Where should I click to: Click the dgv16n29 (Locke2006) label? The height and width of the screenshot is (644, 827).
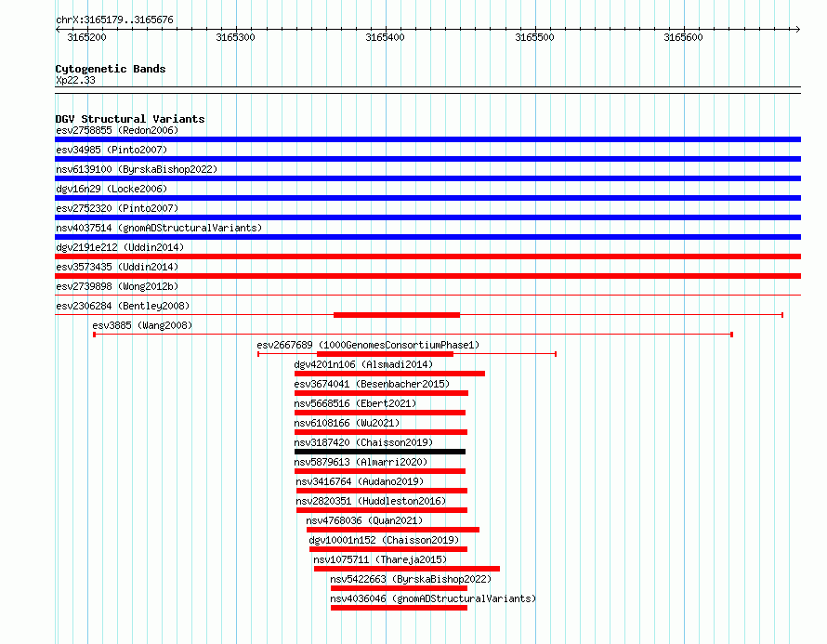(112, 189)
